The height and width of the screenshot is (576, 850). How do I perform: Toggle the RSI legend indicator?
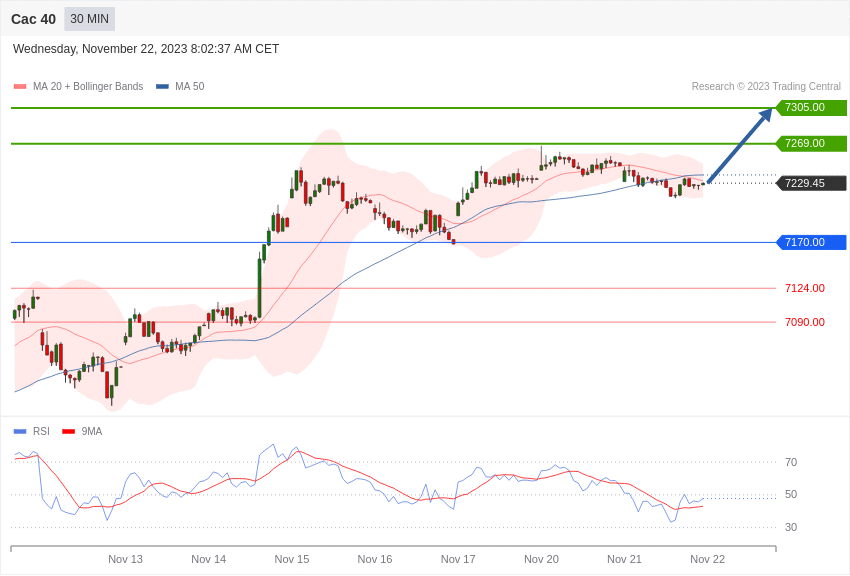41,430
